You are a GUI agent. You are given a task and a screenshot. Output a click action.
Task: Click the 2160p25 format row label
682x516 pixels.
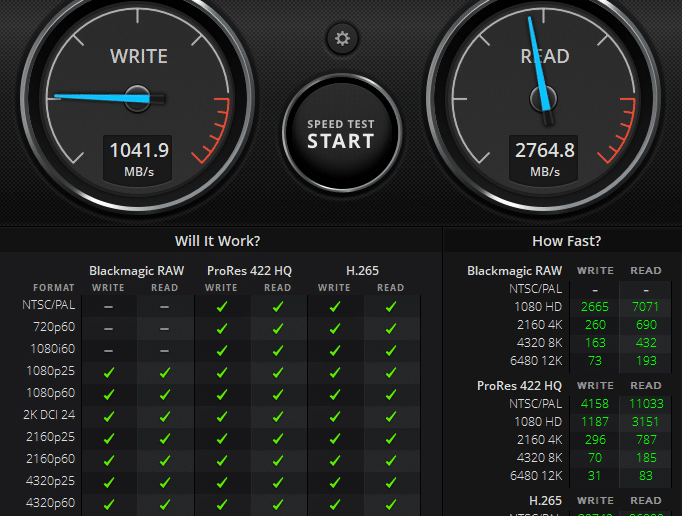[x=50, y=436]
